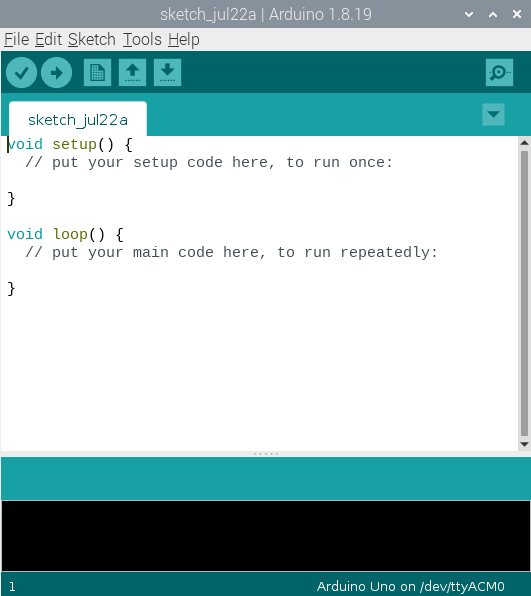Click the editor scrollbar down arrow
531x596 pixels.
(525, 444)
